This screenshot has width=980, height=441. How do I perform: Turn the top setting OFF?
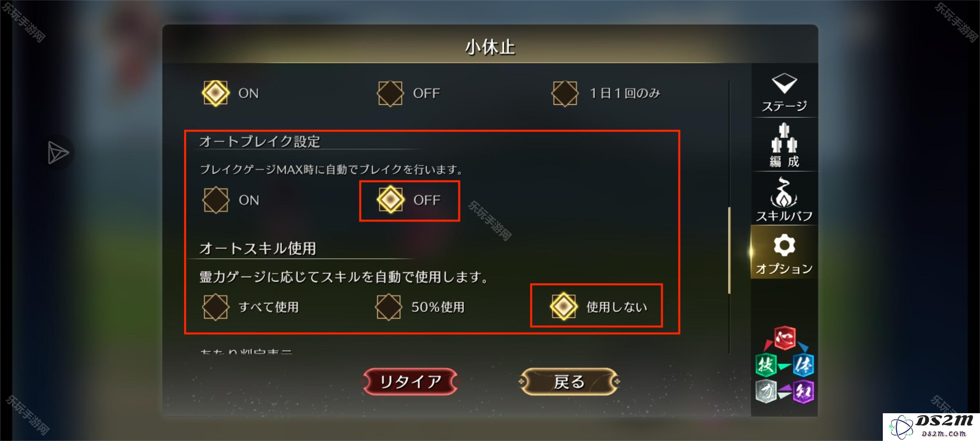click(409, 93)
